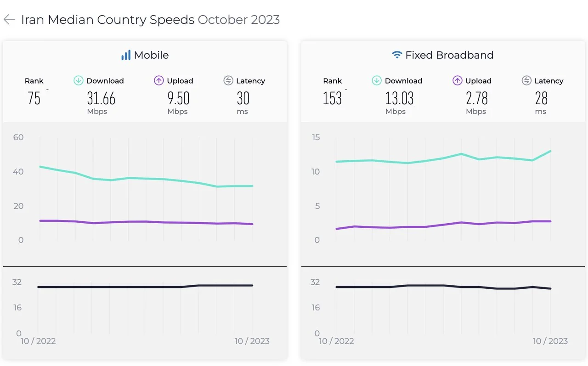Click the Fixed Broadband latency value 28
The width and height of the screenshot is (588, 366).
[541, 98]
